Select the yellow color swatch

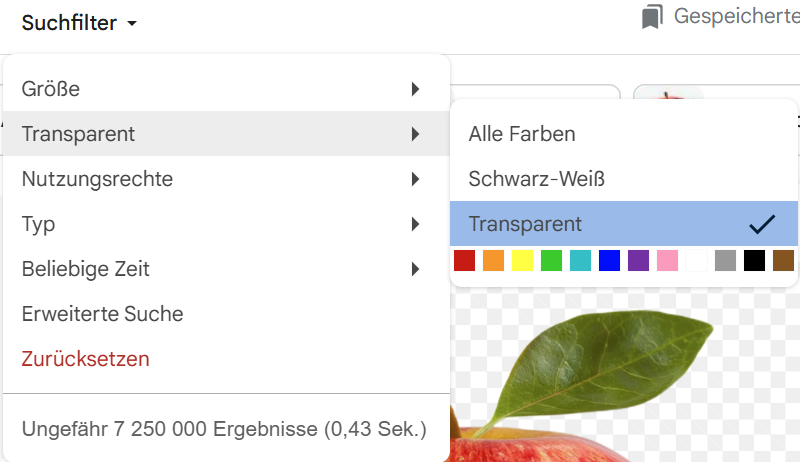point(522,261)
